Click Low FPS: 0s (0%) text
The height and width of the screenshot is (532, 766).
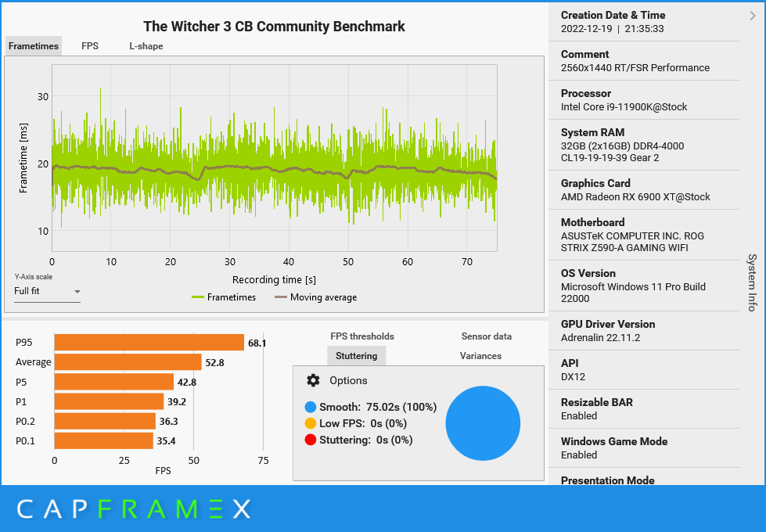click(x=363, y=423)
